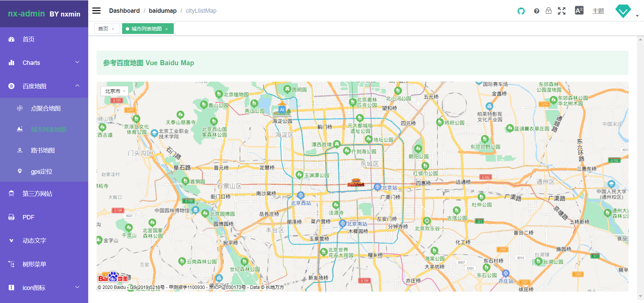Viewport: 644px width, 303px height.
Task: Click the icon beside 动态文字
Action: (x=11, y=241)
